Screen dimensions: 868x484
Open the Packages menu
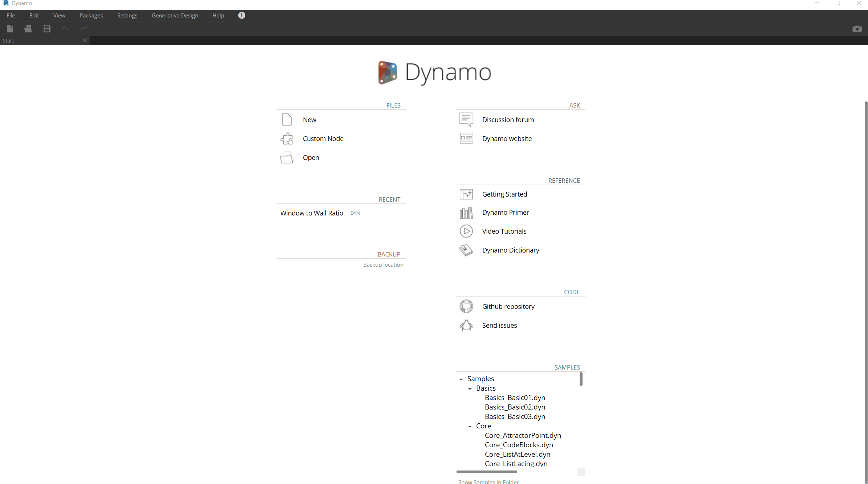pos(91,15)
